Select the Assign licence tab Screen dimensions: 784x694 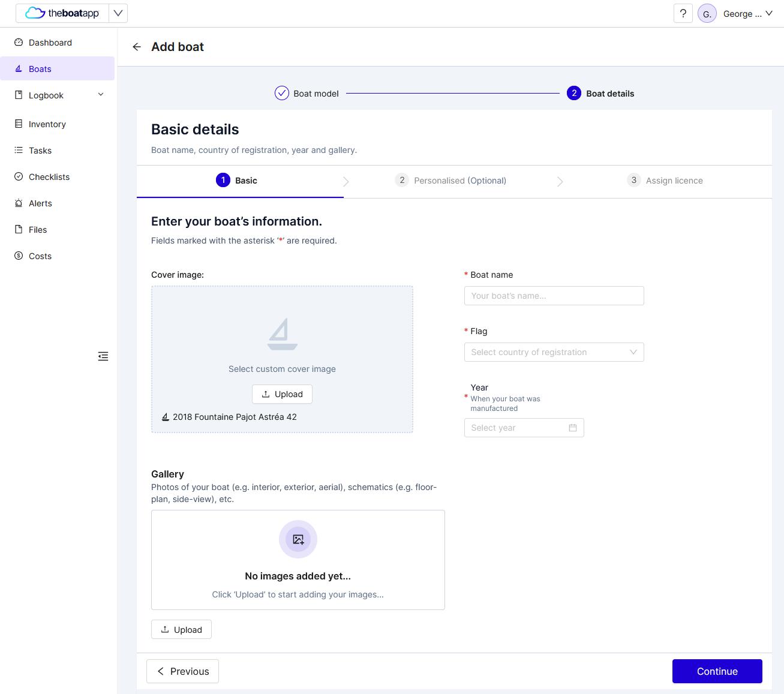[665, 181]
